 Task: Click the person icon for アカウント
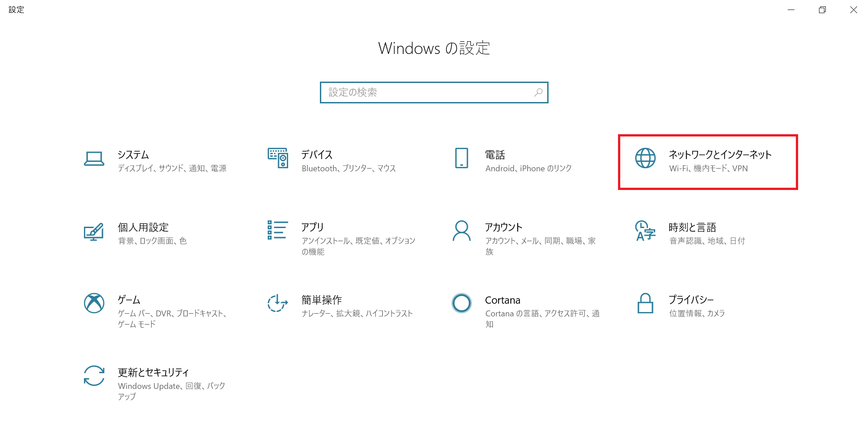click(461, 231)
